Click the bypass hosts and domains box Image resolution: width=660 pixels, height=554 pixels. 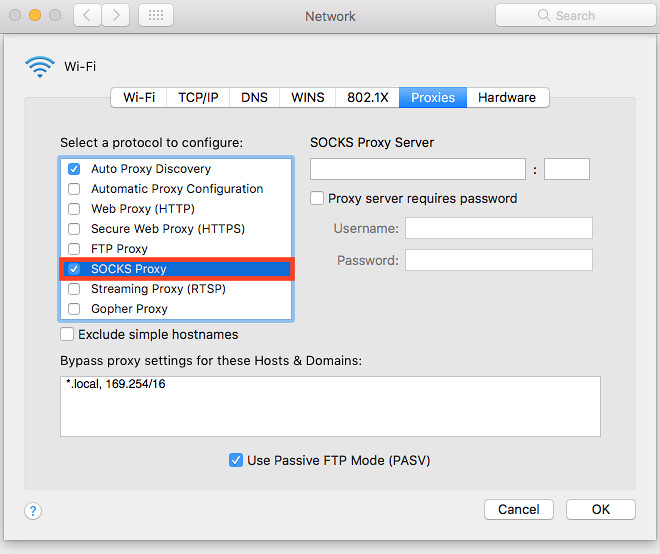point(330,406)
